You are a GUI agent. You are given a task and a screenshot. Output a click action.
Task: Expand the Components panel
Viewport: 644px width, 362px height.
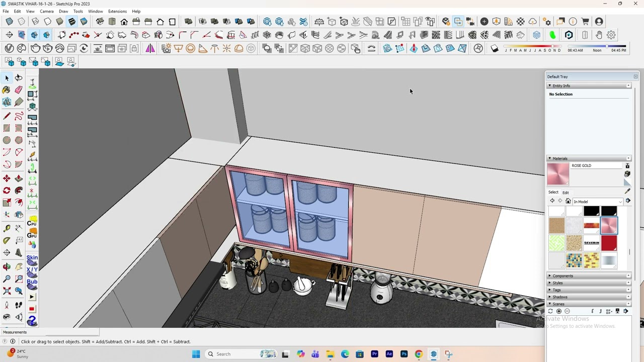589,276
